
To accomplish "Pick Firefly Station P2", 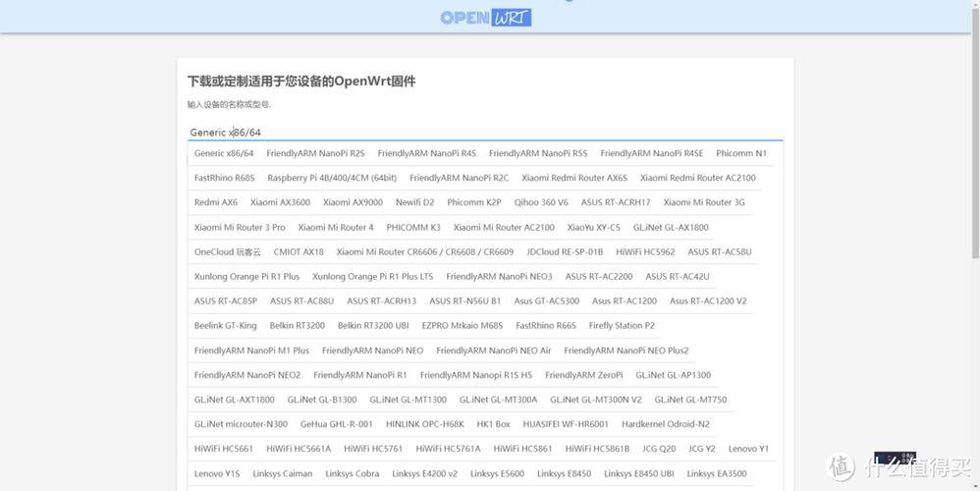I will click(622, 325).
